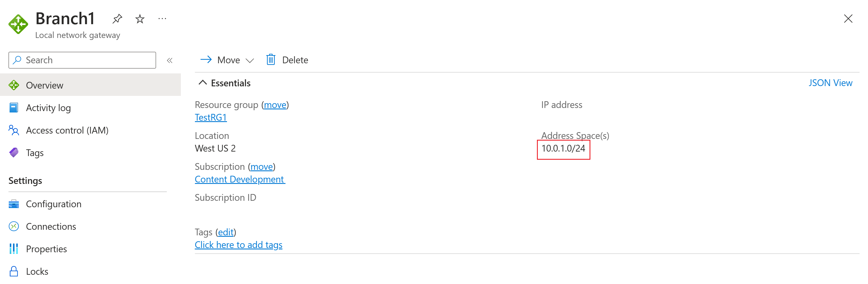Click the Activity log icon
Image resolution: width=868 pixels, height=284 pixels.
coord(14,108)
